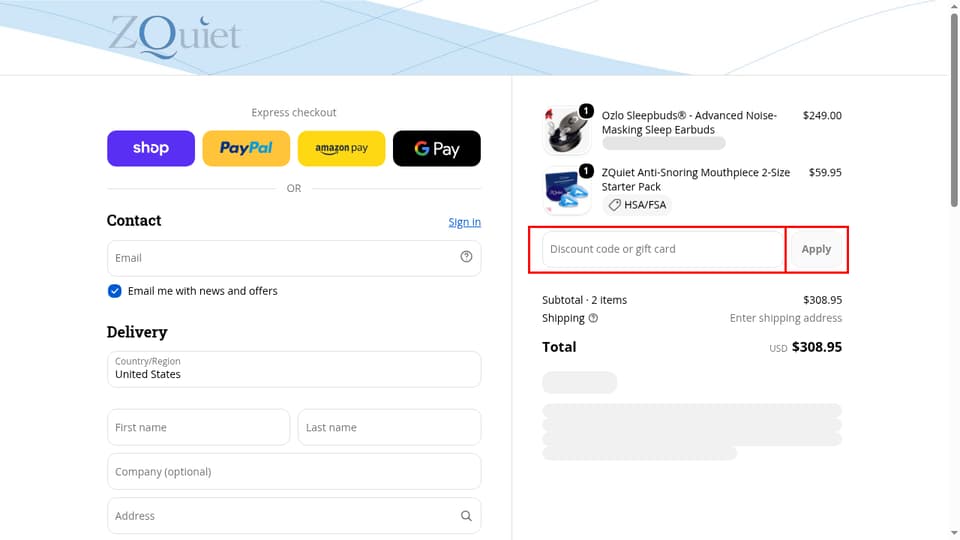Screen dimensions: 960x540
Task: Click the address search magnifier icon
Action: pyautogui.click(x=467, y=516)
